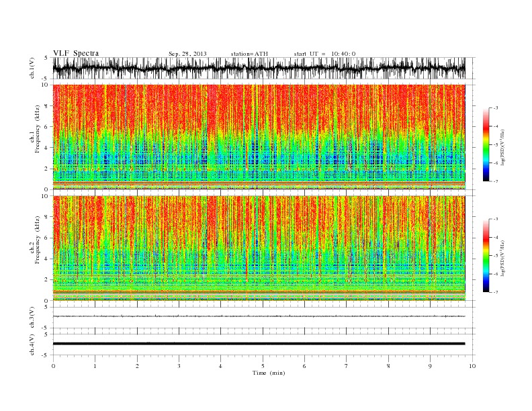Image resolution: width=532 pixels, height=411 pixels.
Task: Click time axis tick label '10'
Action: [472, 366]
